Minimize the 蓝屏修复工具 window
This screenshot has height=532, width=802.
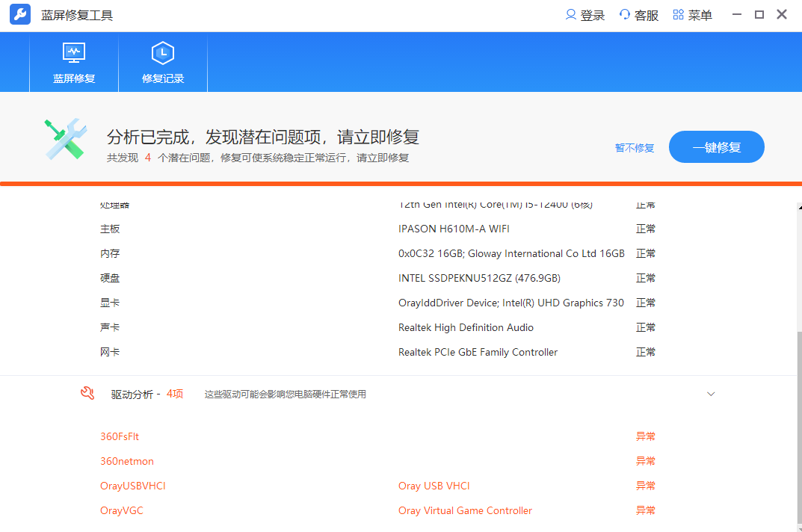point(736,14)
